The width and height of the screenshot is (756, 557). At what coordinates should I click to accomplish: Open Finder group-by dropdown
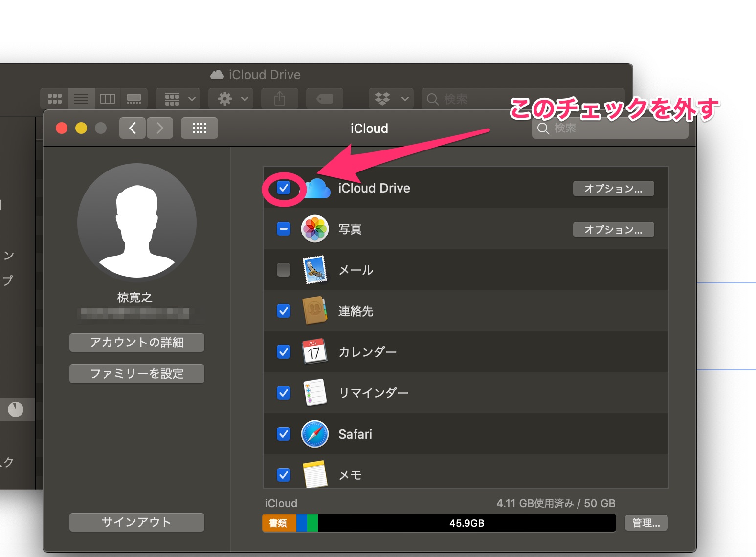coord(178,99)
